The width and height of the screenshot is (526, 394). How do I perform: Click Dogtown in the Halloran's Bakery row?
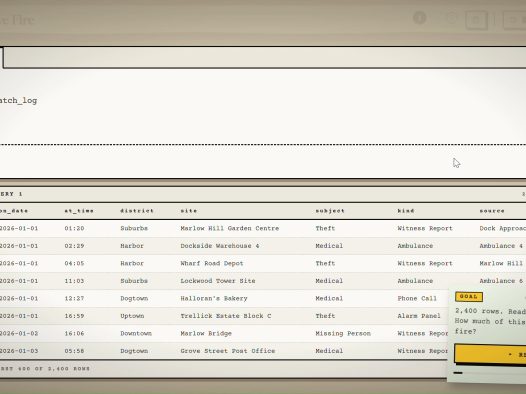[x=134, y=298]
